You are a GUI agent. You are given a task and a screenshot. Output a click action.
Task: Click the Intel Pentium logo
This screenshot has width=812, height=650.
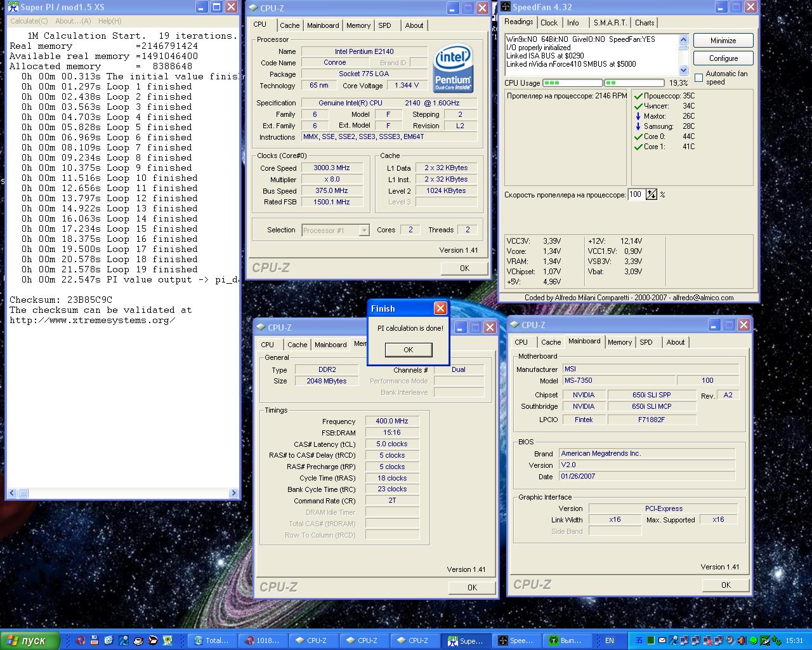454,68
